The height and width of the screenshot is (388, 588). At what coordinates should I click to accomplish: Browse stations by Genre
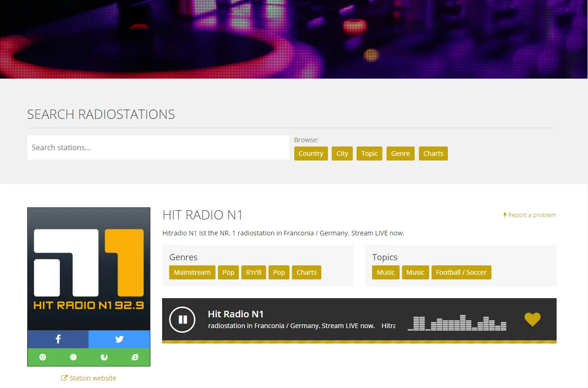coord(401,154)
